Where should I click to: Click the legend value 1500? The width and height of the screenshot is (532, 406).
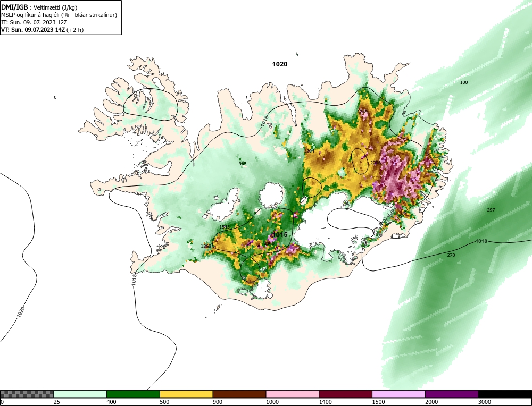pyautogui.click(x=378, y=402)
